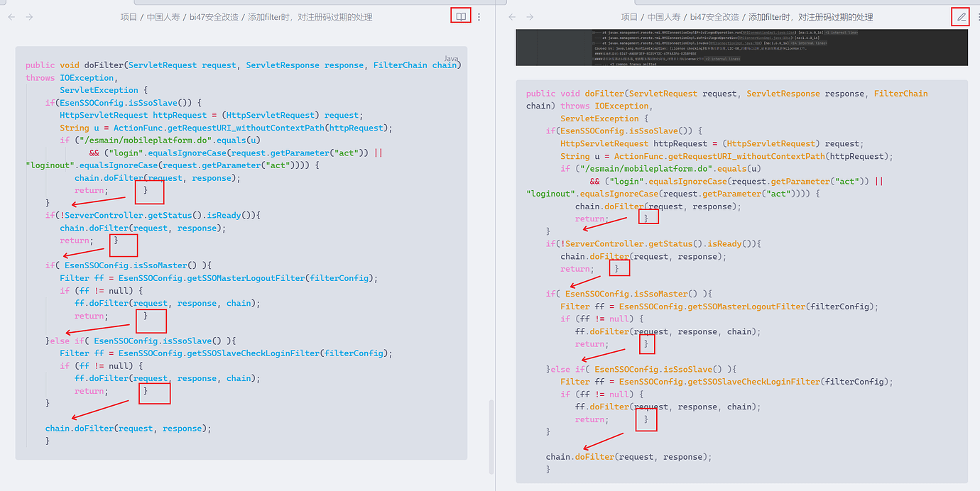
Task: Open 项目 breadcrumb in right pane
Action: point(629,17)
